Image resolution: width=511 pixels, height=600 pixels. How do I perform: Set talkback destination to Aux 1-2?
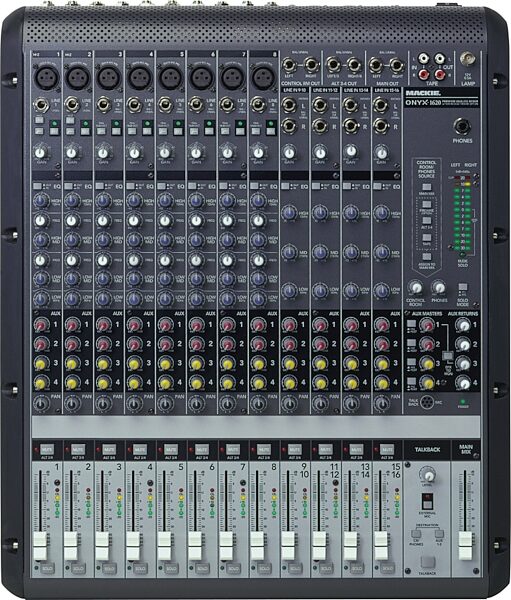pos(439,534)
